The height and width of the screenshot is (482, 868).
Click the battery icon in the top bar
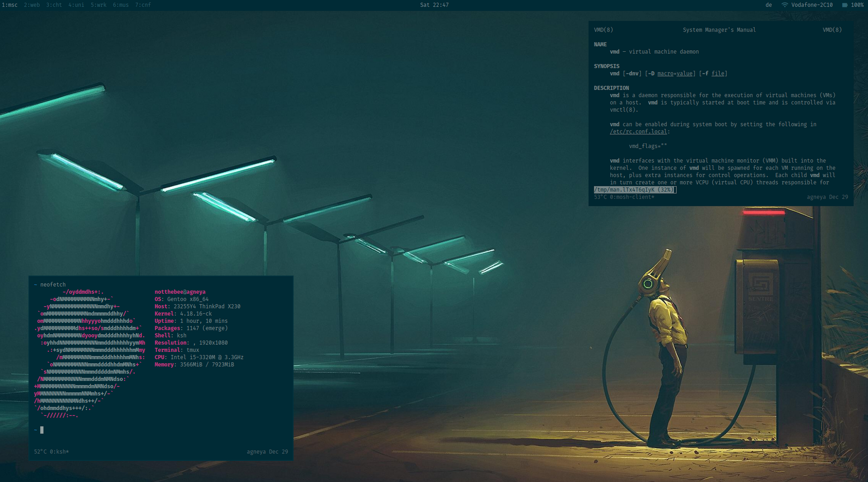(845, 5)
